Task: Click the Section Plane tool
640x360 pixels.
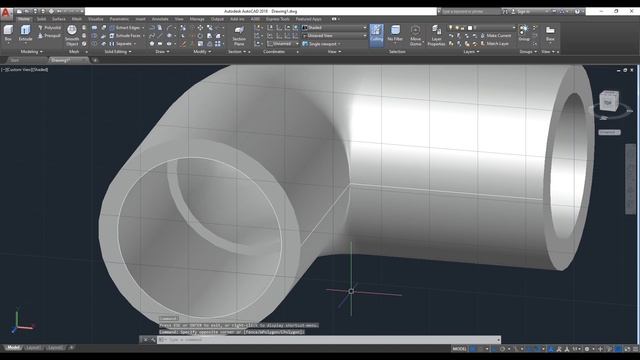Action: coord(239,35)
